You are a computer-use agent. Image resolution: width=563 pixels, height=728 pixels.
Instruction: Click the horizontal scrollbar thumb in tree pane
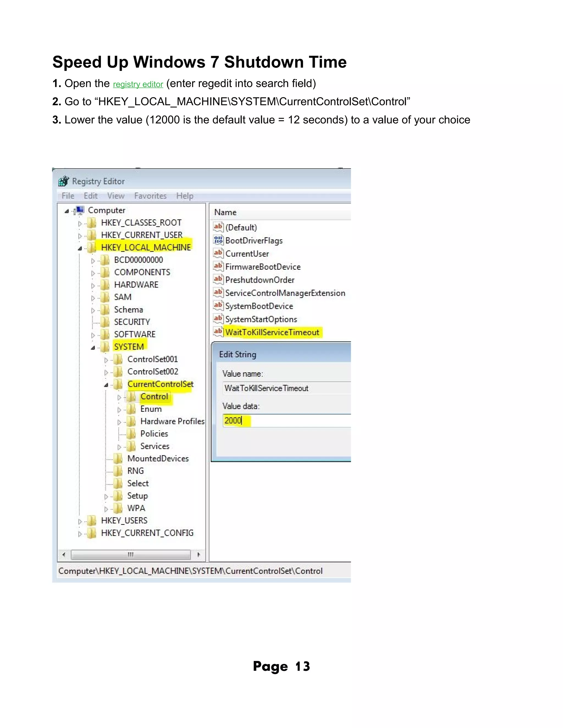[131, 555]
